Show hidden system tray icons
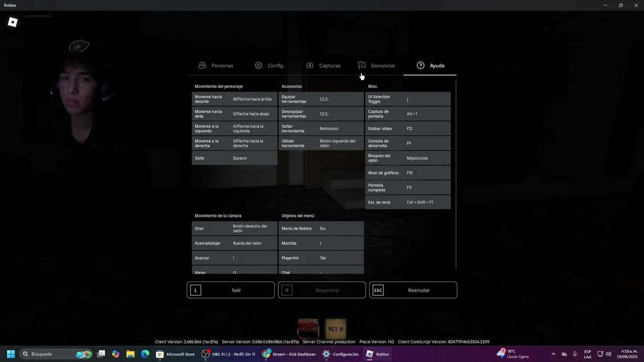The width and height of the screenshot is (644, 362). click(553, 354)
